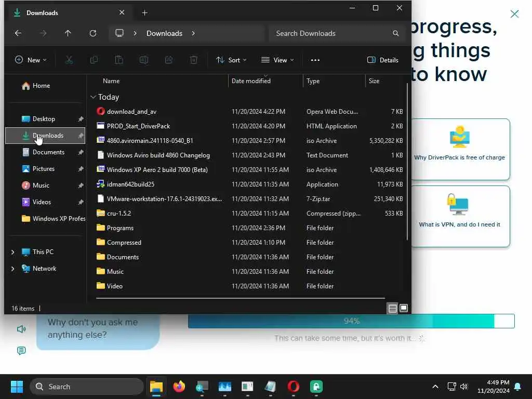Select idman642build25 application

click(x=249, y=184)
